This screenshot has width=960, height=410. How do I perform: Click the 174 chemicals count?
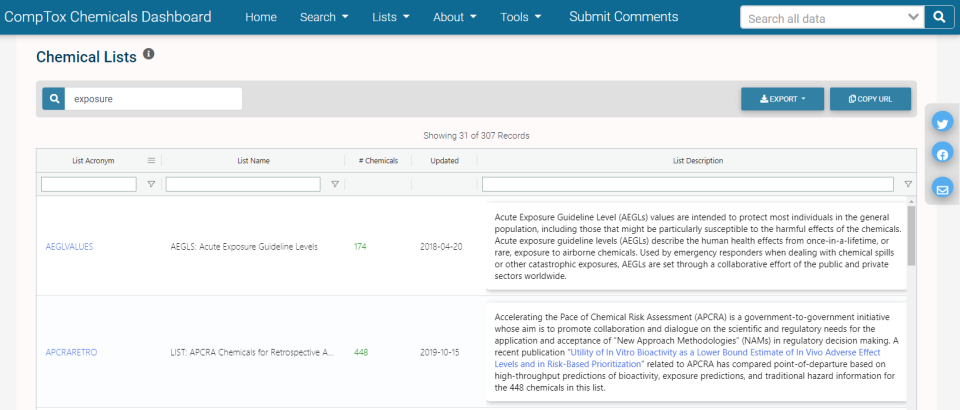[360, 247]
